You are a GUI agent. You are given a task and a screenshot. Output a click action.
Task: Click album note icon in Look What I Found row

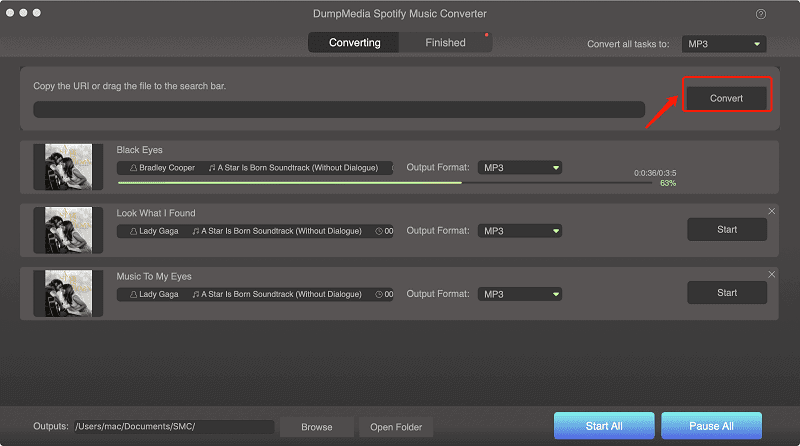(x=195, y=231)
